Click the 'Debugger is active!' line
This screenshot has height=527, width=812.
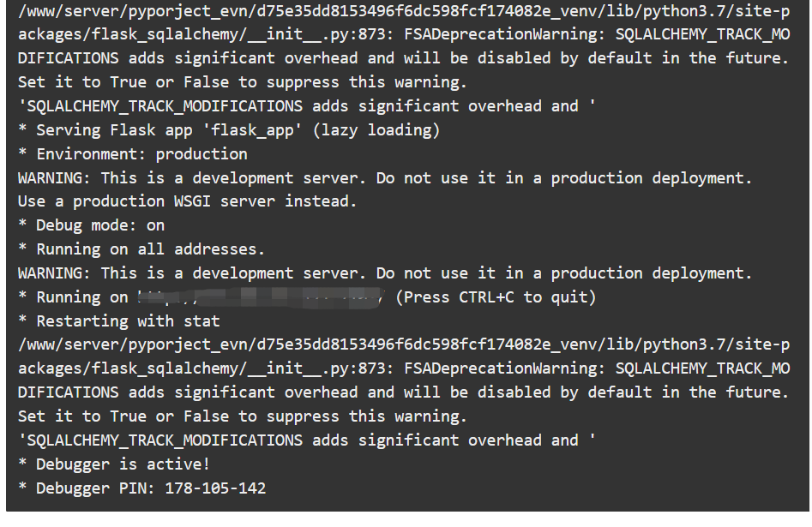(114, 464)
